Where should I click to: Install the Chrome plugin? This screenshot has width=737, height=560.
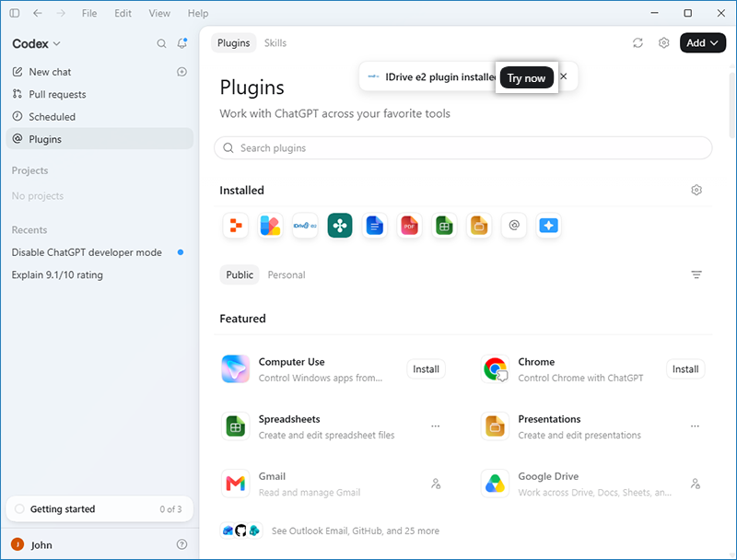click(685, 369)
